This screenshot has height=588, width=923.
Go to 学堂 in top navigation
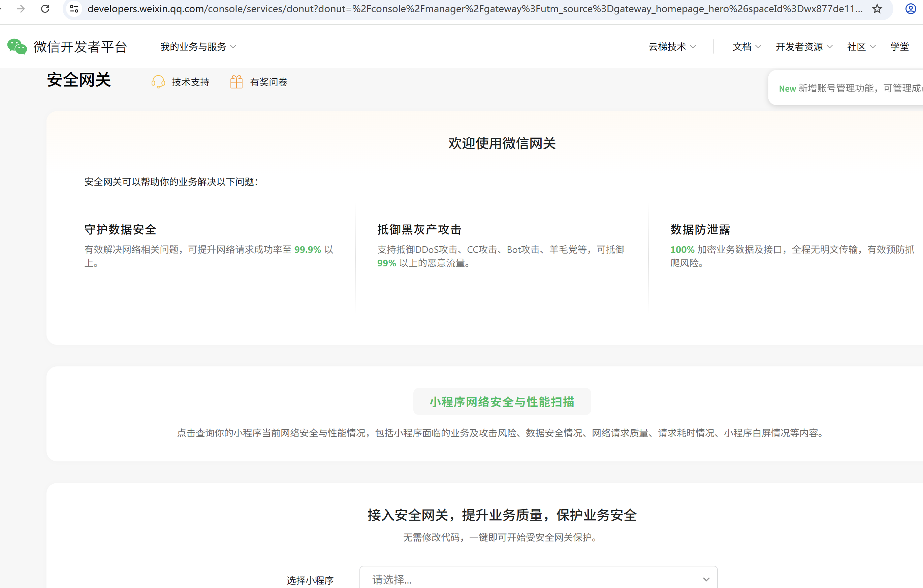click(x=899, y=47)
